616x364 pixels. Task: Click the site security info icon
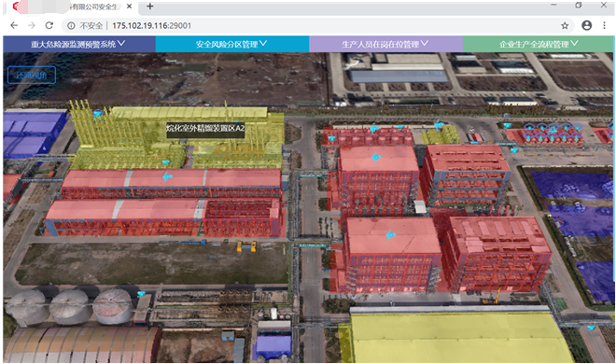[71, 26]
